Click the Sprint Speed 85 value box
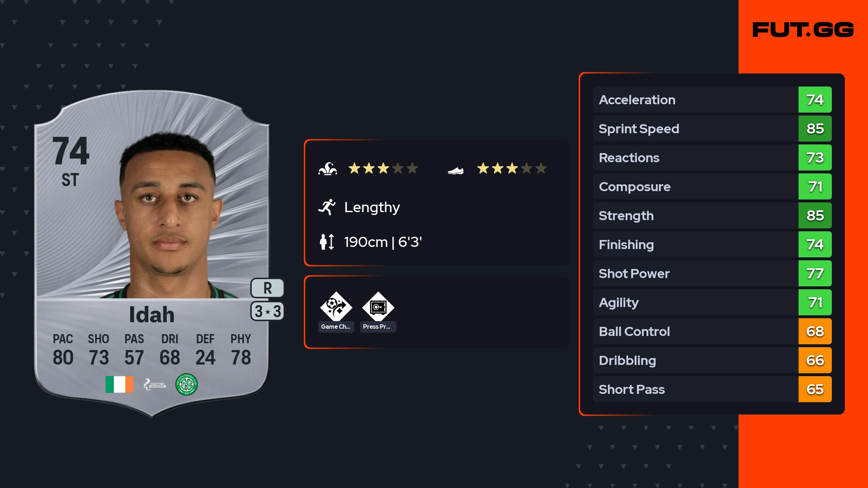The image size is (868, 488). 815,129
